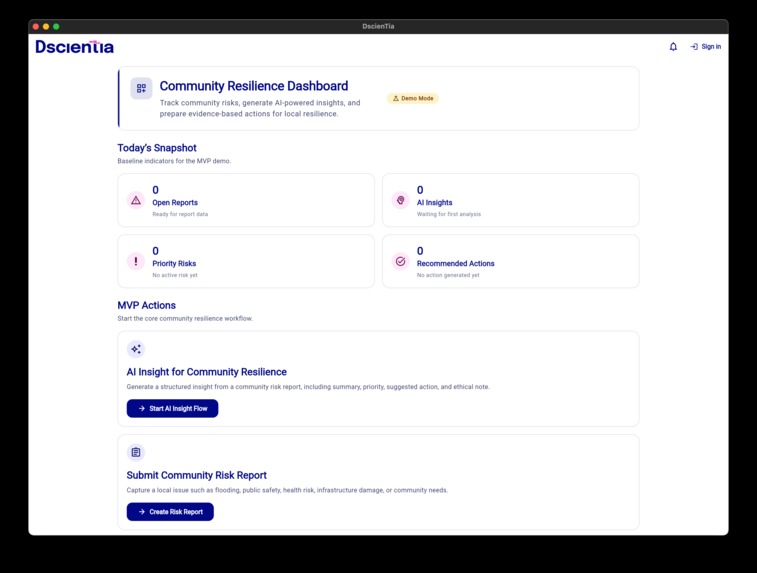The width and height of the screenshot is (757, 573).
Task: Click 'No action generated yet' text
Action: [448, 275]
